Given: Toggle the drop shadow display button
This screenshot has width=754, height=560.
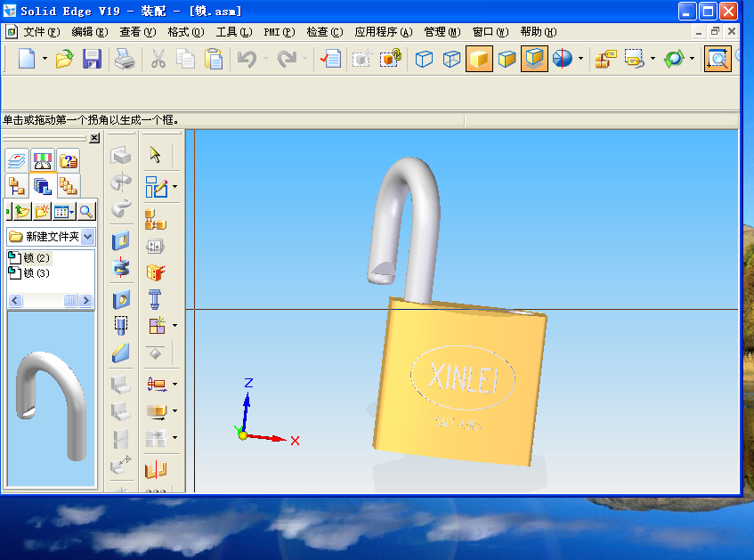Looking at the screenshot, I should point(534,59).
